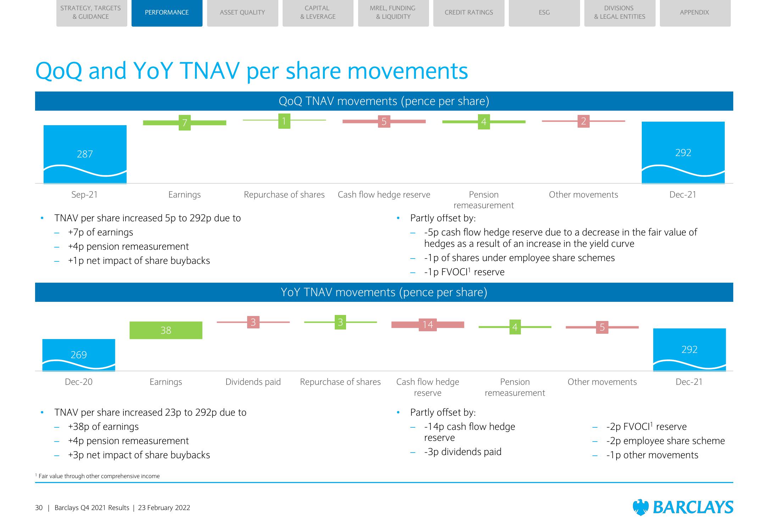Select the QoQ other movements marker 2
Screen dimensions: 768x532
click(x=584, y=121)
